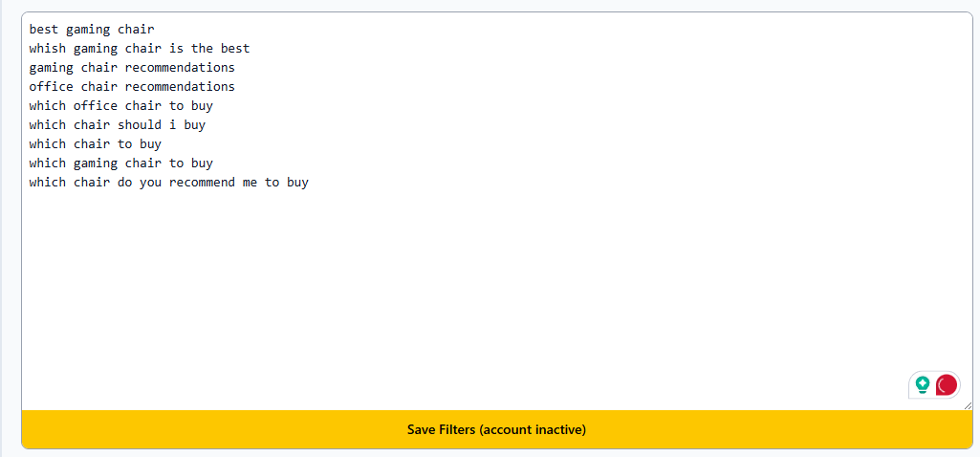Click the short line 'which chair to buy'
The width and height of the screenshot is (980, 457).
coord(96,143)
